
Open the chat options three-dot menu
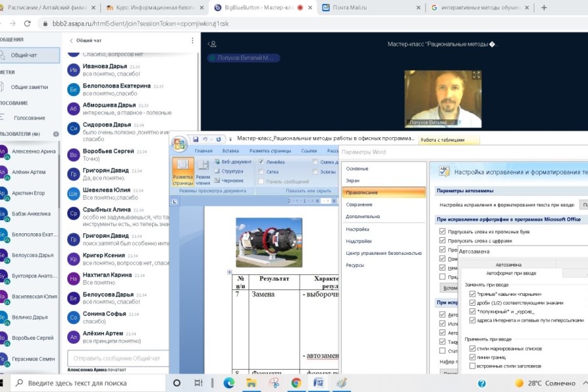pyautogui.click(x=192, y=40)
